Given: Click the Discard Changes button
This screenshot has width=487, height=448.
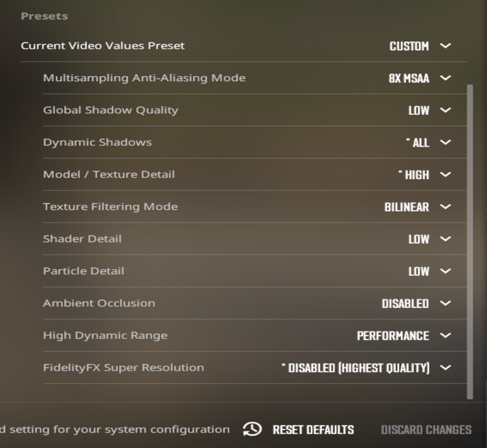Looking at the screenshot, I should (x=426, y=430).
